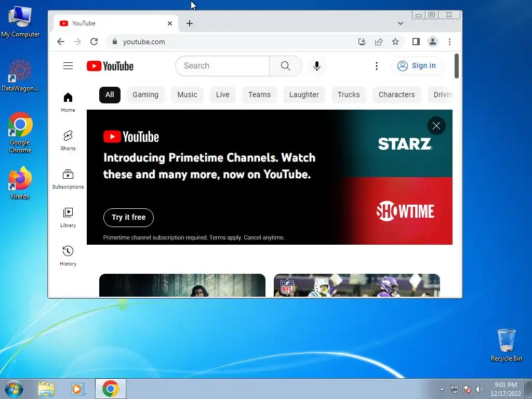Open the forest scene video thumbnail

click(182, 285)
